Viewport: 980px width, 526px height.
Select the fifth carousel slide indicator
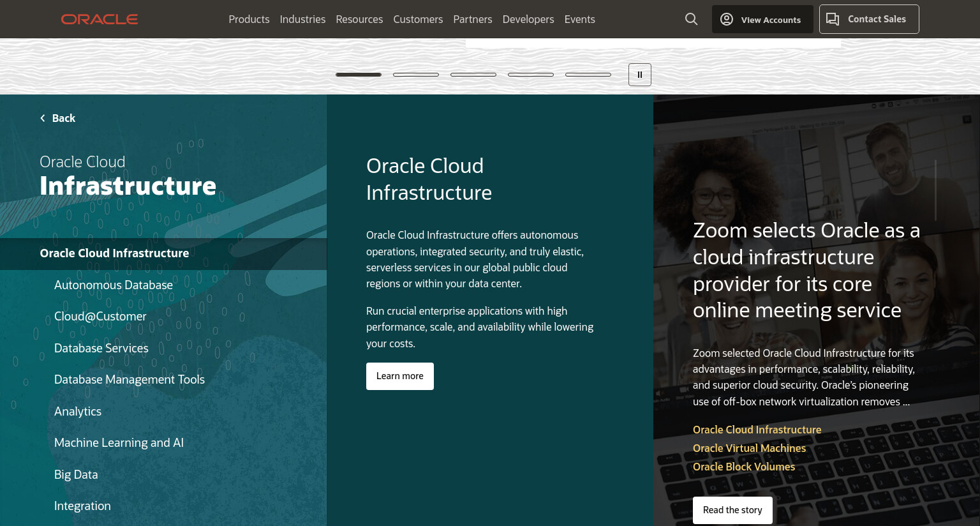coord(588,75)
